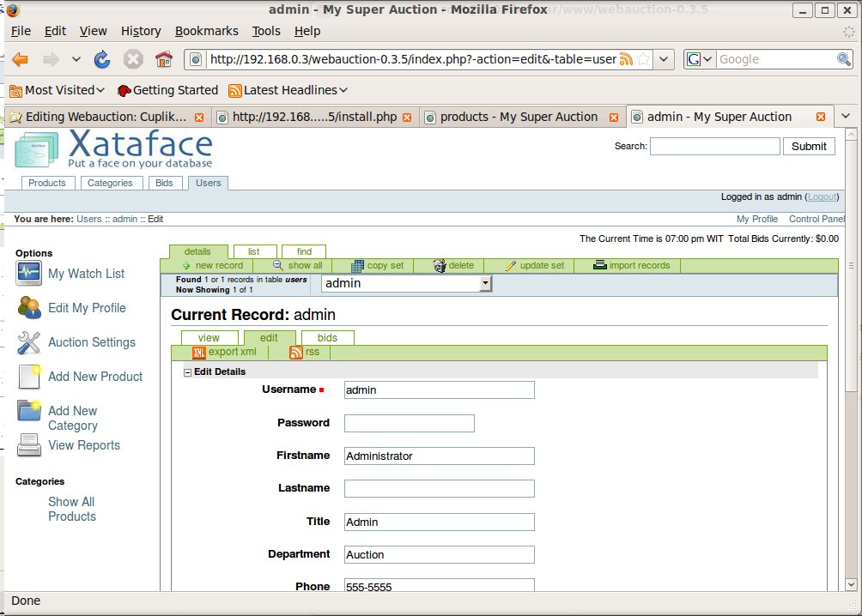Click the import records icon

[x=600, y=265]
